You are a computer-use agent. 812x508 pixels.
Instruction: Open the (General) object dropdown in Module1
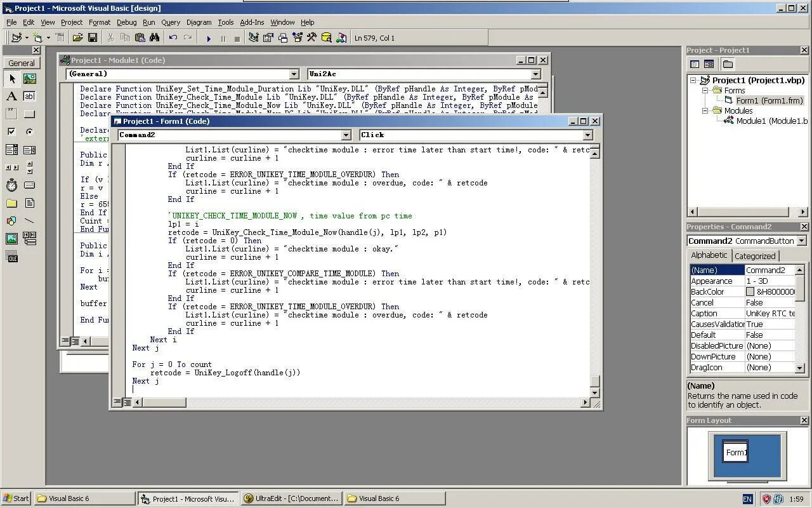coord(294,74)
